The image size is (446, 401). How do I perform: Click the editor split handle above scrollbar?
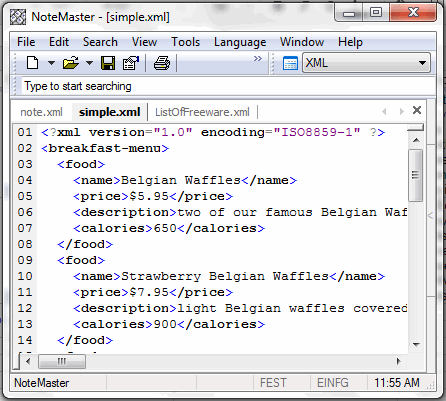pos(415,128)
